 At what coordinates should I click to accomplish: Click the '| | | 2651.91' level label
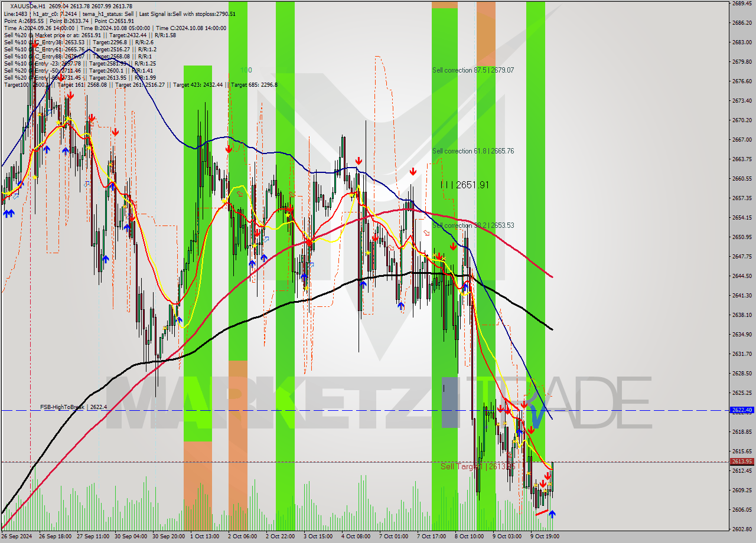(x=465, y=185)
